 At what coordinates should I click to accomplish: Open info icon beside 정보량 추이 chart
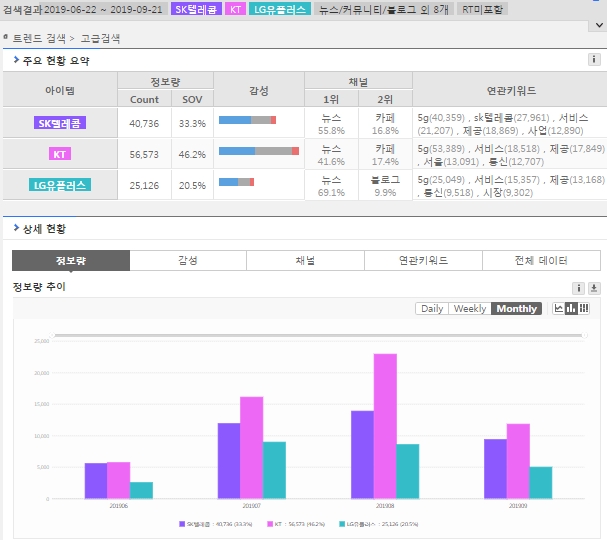(x=578, y=288)
